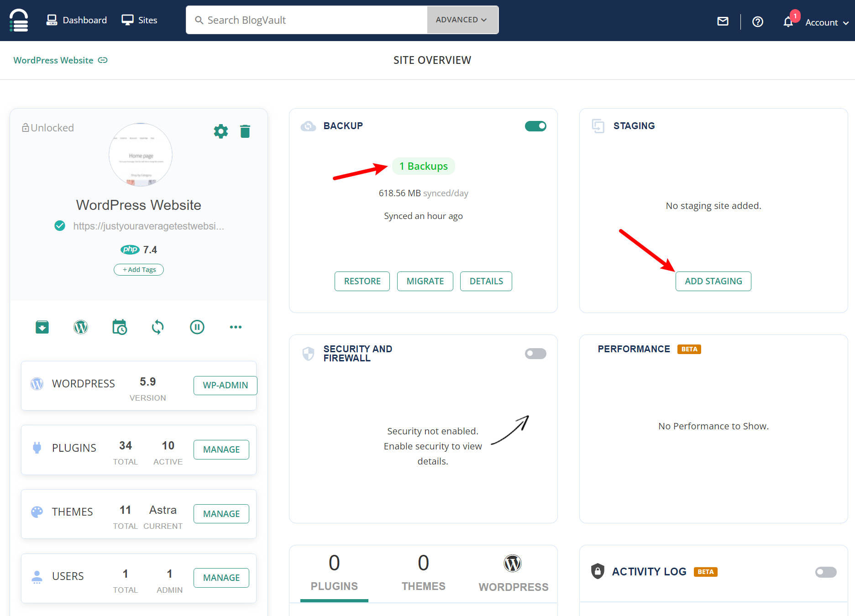The image size is (855, 616).
Task: Go to Sites in top navigation
Action: tap(140, 20)
